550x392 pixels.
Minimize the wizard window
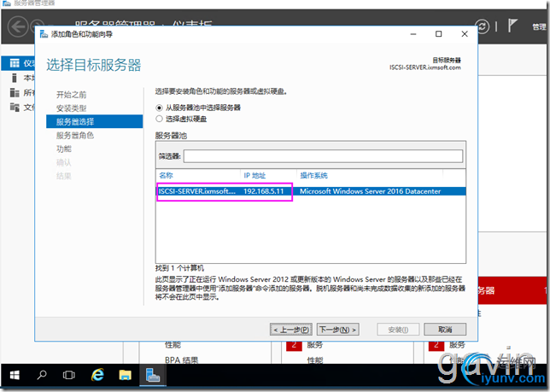pyautogui.click(x=413, y=34)
